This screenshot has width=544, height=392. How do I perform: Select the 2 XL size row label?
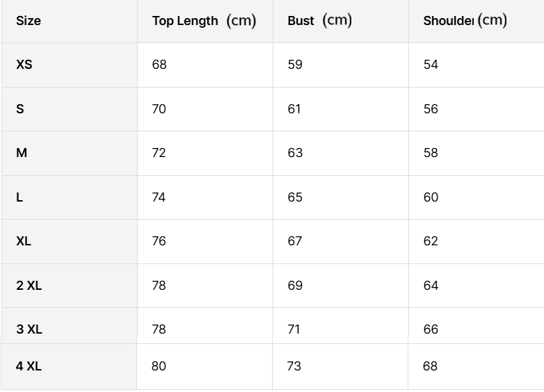[x=29, y=286]
